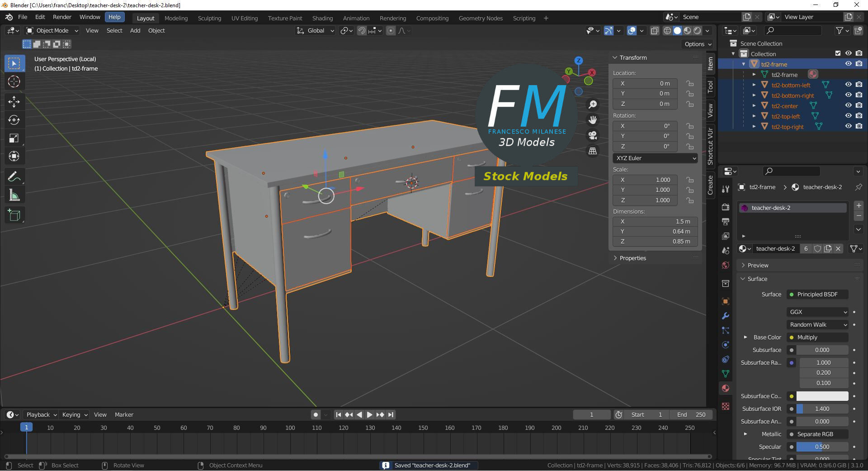Image resolution: width=868 pixels, height=471 pixels.
Task: Open the Render menu
Action: [x=62, y=17]
